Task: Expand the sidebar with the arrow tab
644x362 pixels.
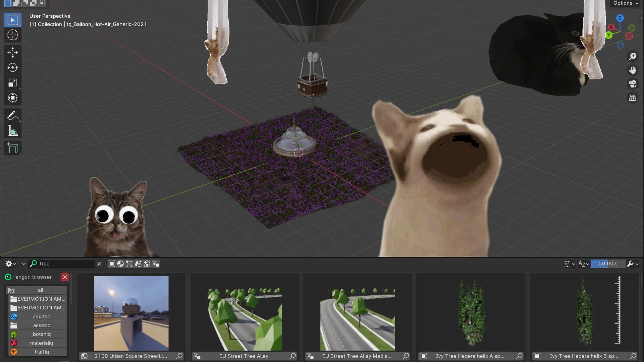Action: (641, 18)
